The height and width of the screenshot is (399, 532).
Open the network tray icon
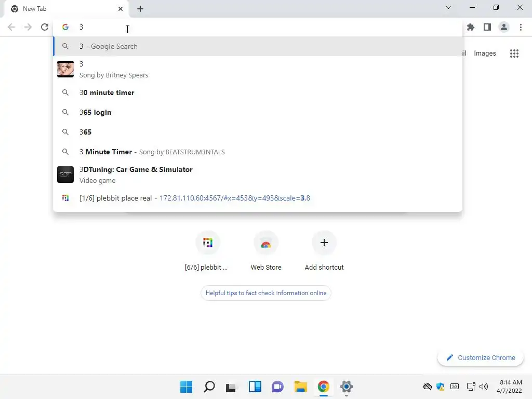471,387
